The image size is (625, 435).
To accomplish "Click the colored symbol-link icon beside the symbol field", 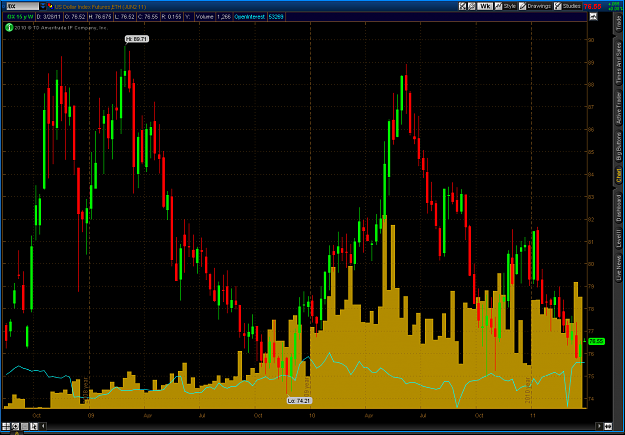I will pos(51,6).
